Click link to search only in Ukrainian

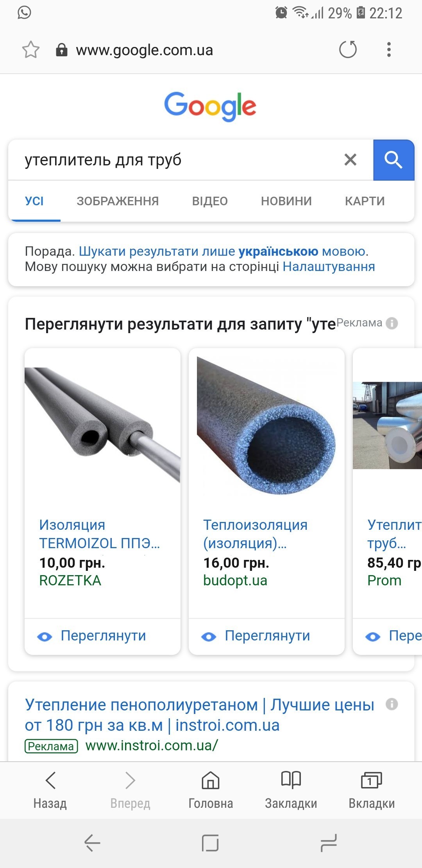224,251
